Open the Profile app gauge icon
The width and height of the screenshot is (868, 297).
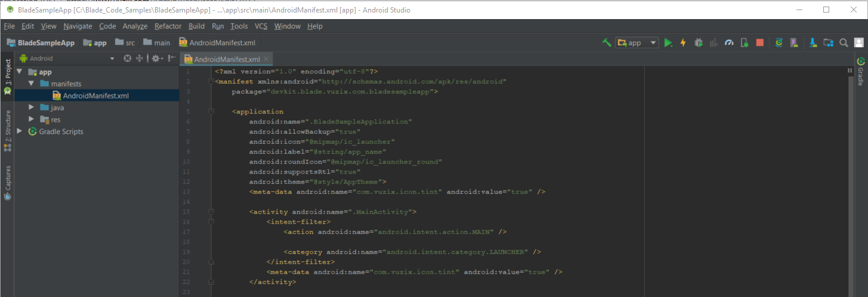(729, 42)
